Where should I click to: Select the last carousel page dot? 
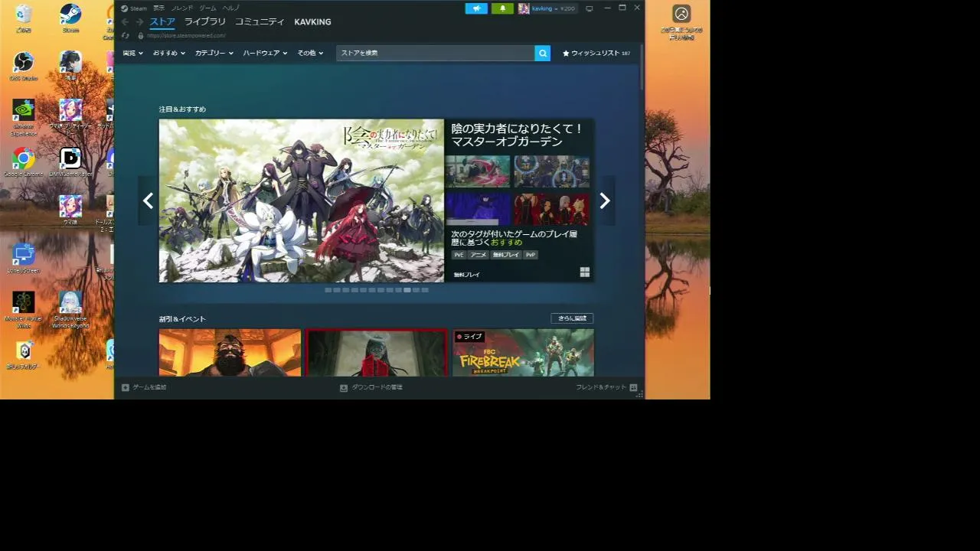pyautogui.click(x=425, y=290)
